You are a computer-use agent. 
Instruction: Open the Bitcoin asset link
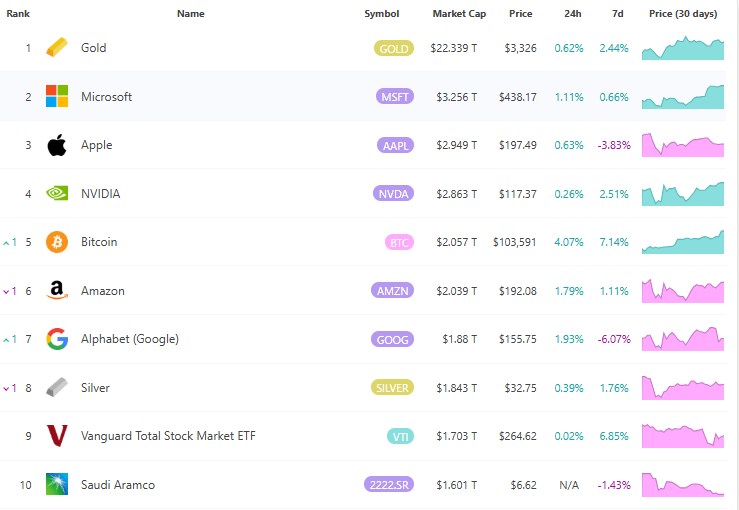pos(99,242)
